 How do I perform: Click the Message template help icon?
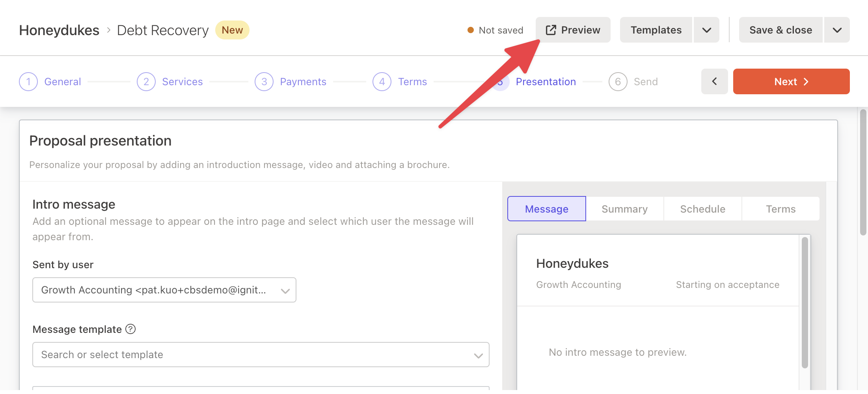pyautogui.click(x=130, y=329)
